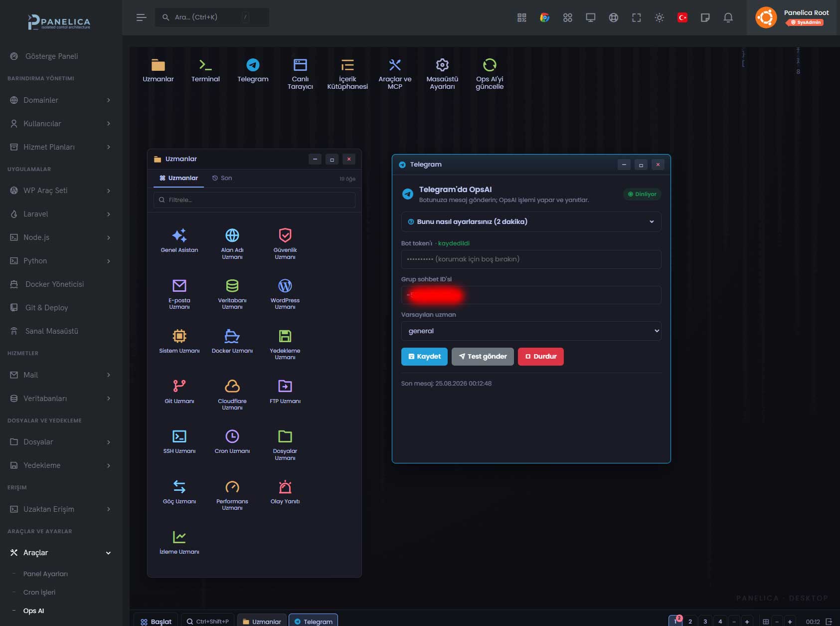The image size is (840, 626).
Task: Open Başlat menu in taskbar
Action: (x=156, y=621)
